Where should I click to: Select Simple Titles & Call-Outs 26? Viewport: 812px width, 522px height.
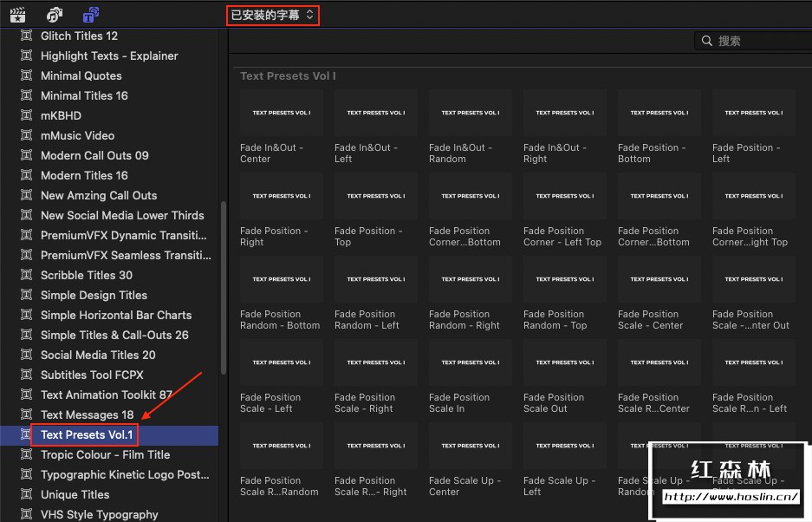(114, 336)
